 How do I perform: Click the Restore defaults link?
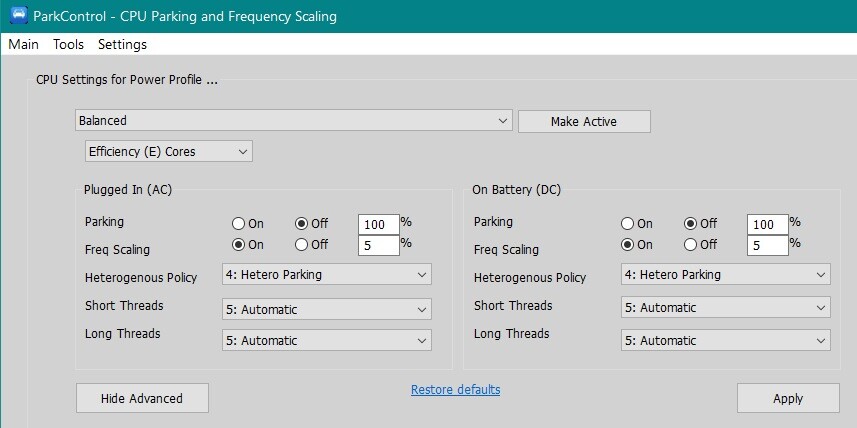[455, 390]
